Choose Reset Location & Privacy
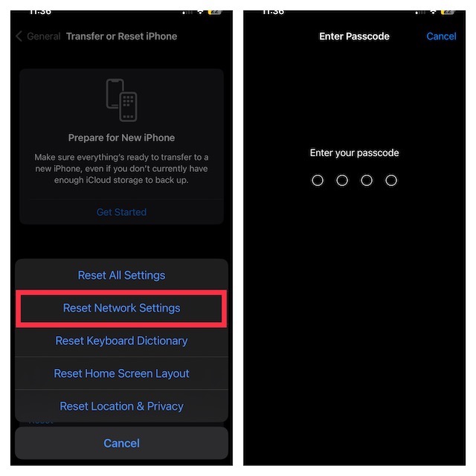The image size is (476, 476). click(x=121, y=406)
